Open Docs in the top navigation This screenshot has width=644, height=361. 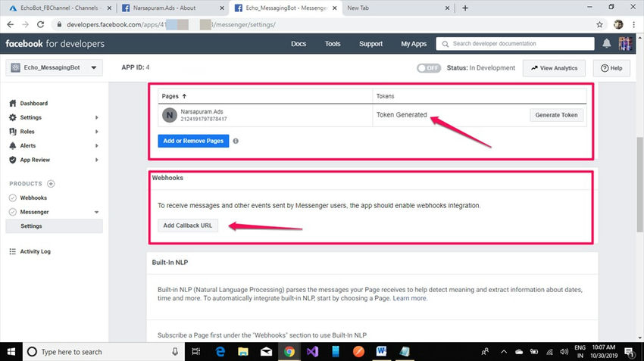point(299,43)
